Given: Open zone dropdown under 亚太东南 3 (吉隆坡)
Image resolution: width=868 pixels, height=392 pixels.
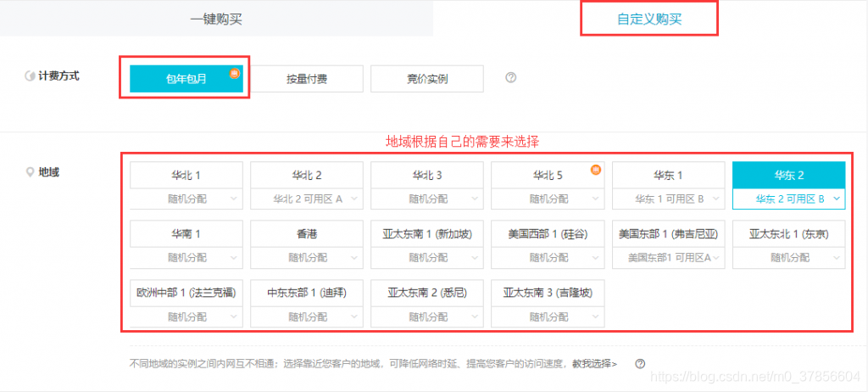Looking at the screenshot, I should coord(548,317).
